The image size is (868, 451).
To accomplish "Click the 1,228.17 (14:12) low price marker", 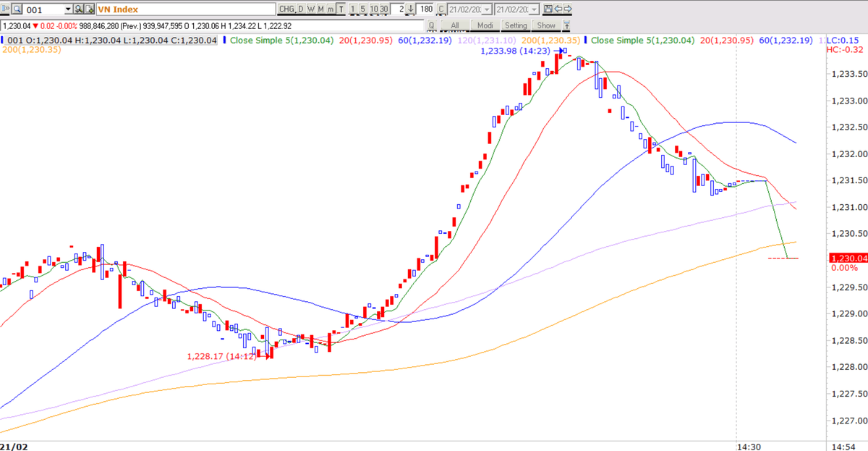I will point(222,356).
